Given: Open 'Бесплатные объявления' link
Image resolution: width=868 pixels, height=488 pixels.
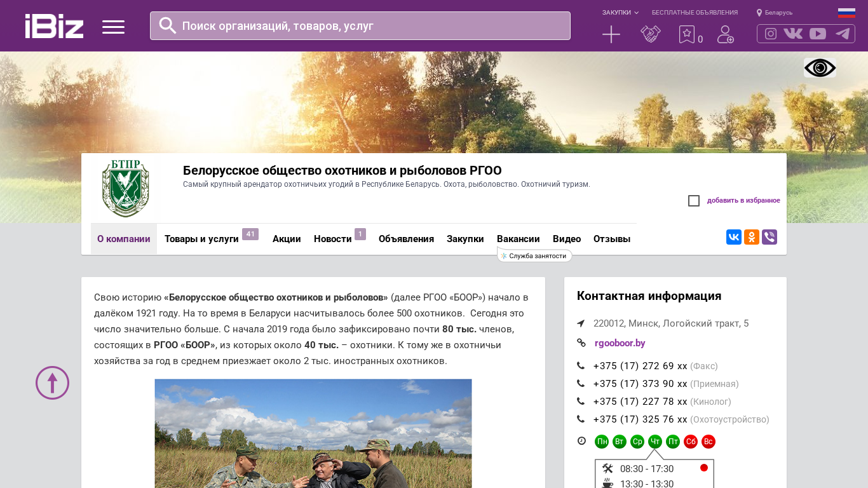Looking at the screenshot, I should (x=695, y=13).
